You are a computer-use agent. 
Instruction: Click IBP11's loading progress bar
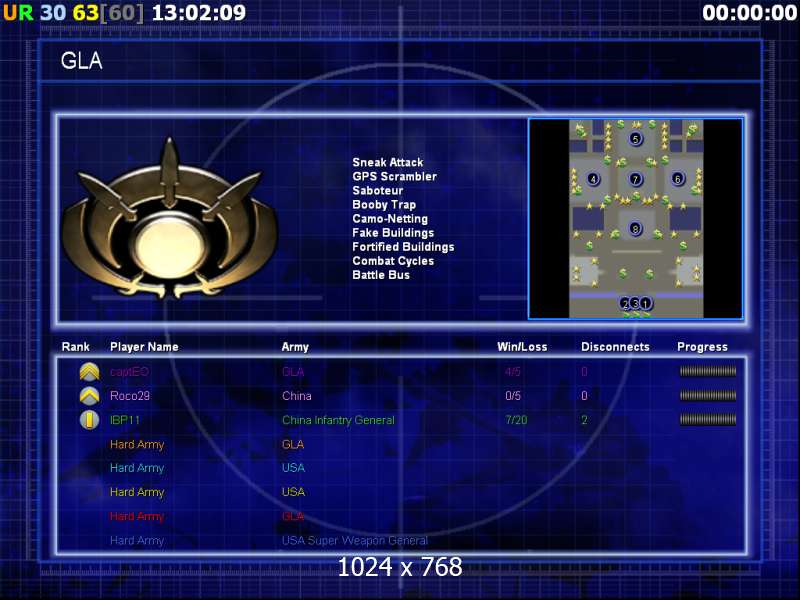click(x=708, y=419)
